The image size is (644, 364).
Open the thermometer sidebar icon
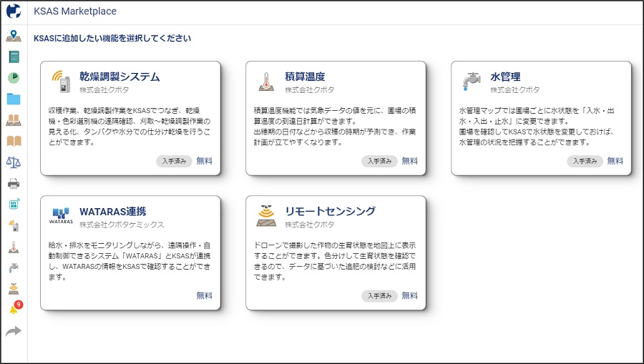14,247
